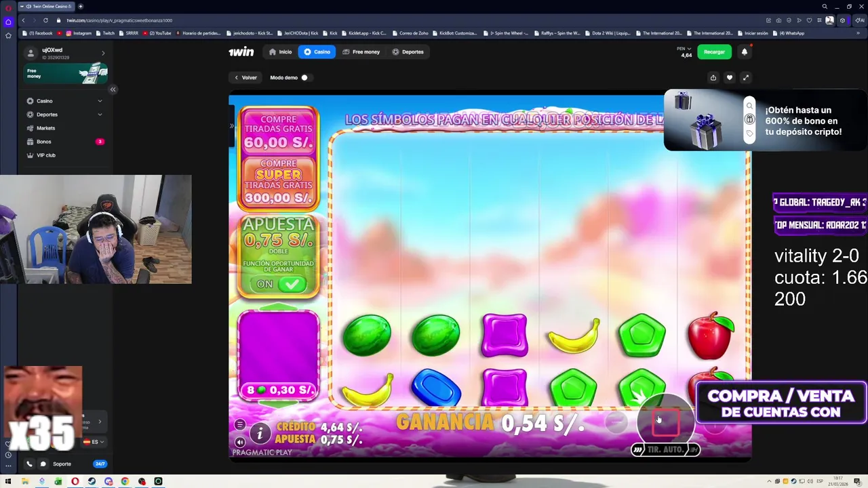Open Opera browser from taskbar
Viewport: 868px width, 488px height.
click(75, 481)
